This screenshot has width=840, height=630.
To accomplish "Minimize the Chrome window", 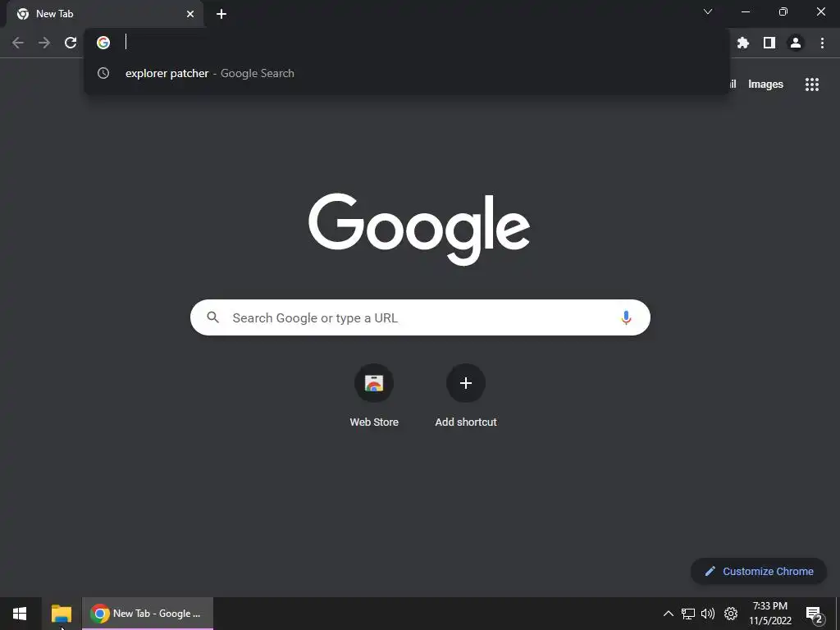I will (x=745, y=11).
